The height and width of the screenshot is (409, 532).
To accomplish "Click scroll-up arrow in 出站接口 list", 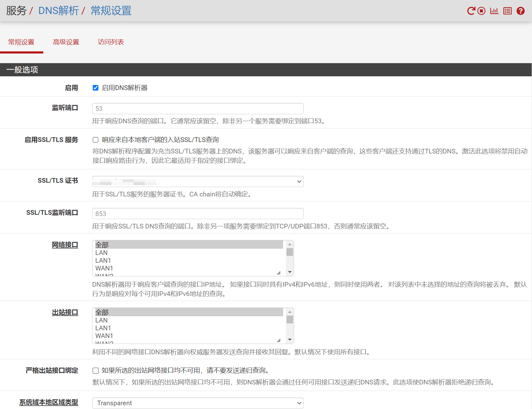I will pyautogui.click(x=290, y=312).
